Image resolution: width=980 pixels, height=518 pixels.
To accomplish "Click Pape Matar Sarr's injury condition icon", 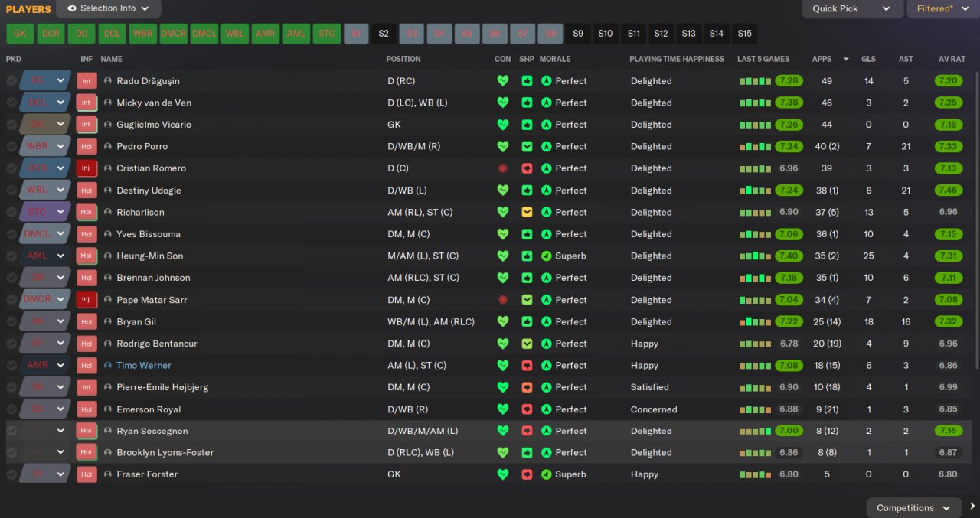I will pyautogui.click(x=503, y=300).
